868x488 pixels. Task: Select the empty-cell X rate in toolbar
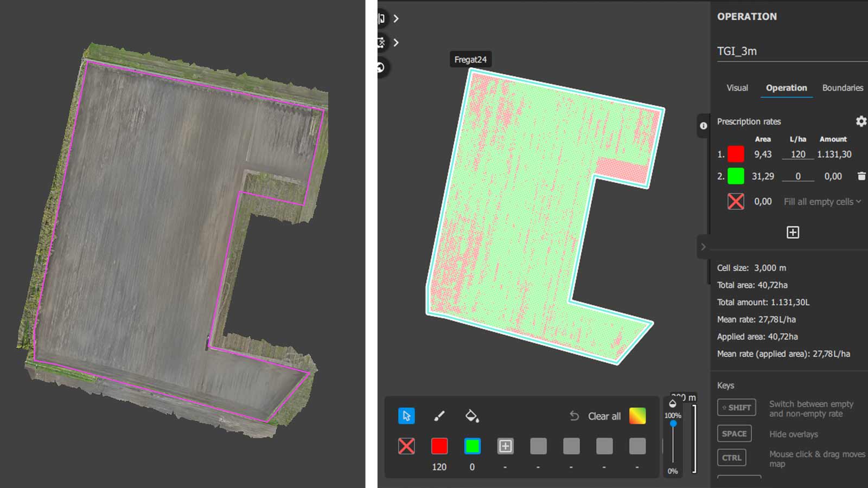coord(407,446)
